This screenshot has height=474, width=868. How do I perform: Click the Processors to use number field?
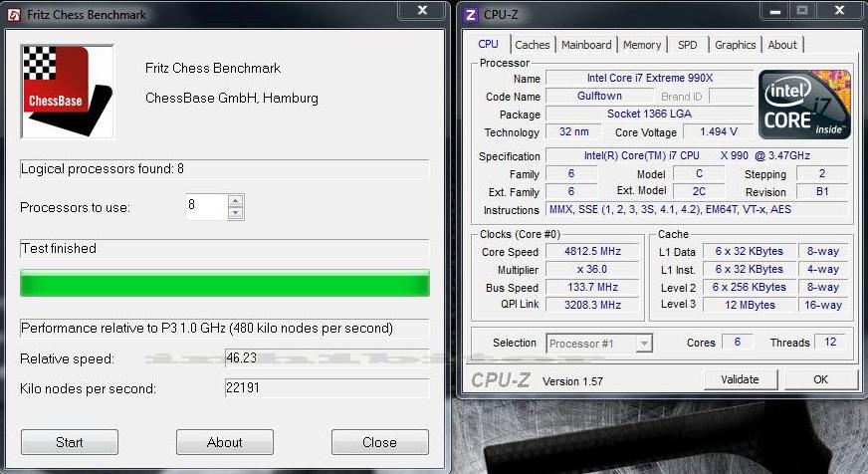click(x=206, y=207)
